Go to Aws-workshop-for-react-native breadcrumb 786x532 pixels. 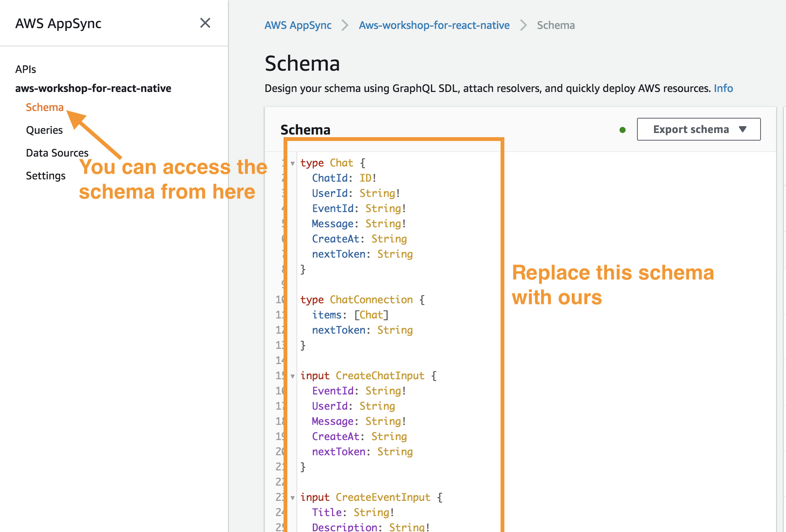tap(434, 25)
